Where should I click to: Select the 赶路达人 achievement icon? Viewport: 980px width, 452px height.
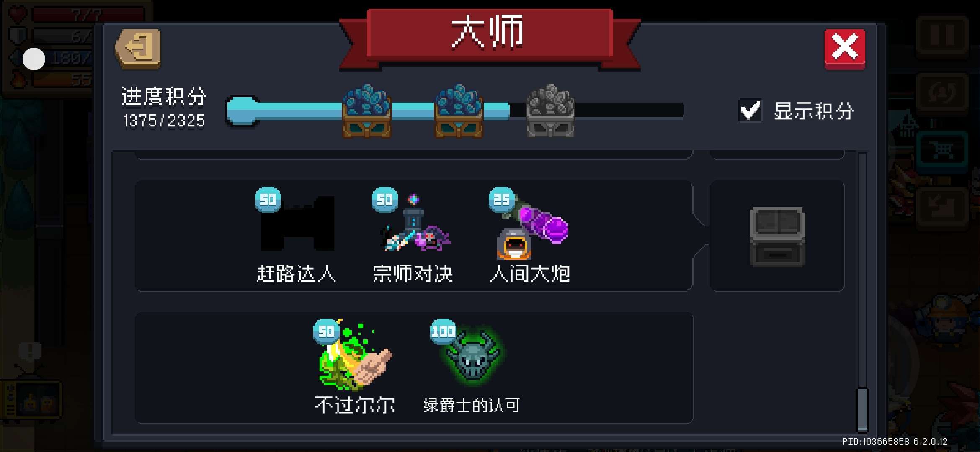pyautogui.click(x=297, y=223)
